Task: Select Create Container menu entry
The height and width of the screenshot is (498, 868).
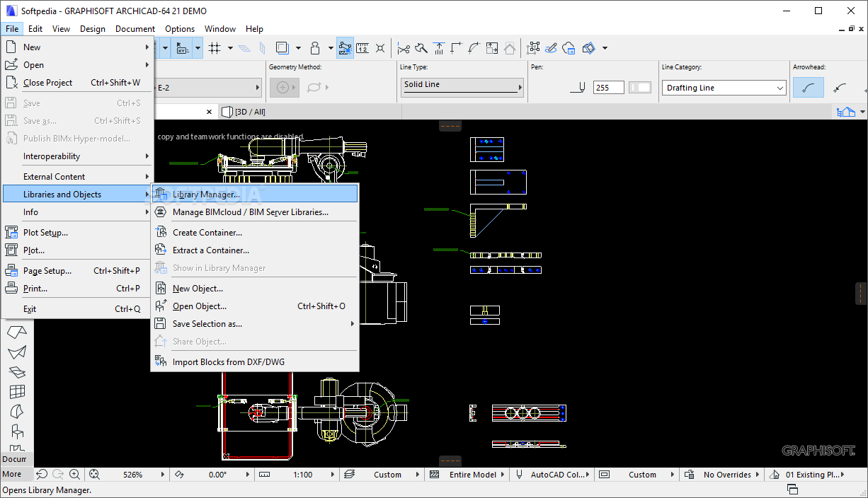Action: [x=255, y=233]
